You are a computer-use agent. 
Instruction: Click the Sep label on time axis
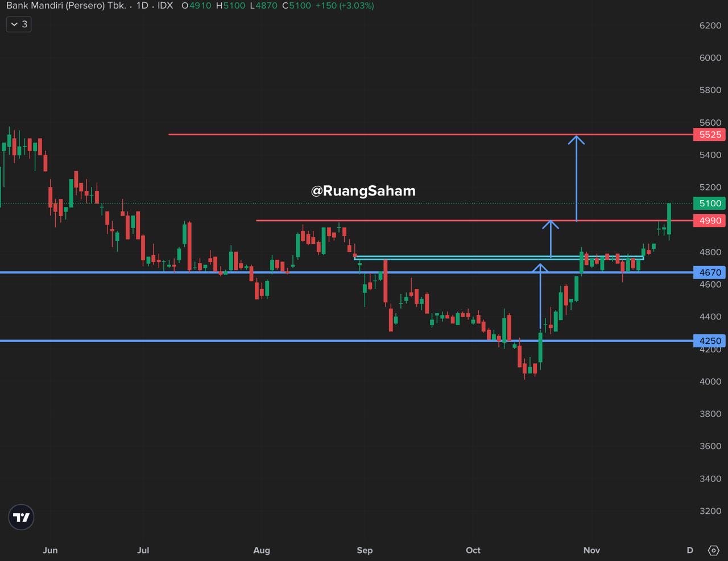coord(365,550)
